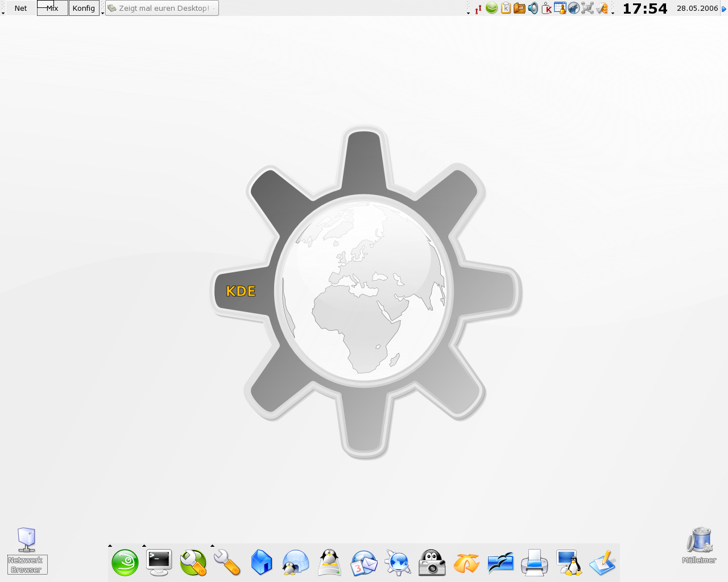Open the green SUSE start menu icon
The image size is (728, 582).
click(125, 563)
